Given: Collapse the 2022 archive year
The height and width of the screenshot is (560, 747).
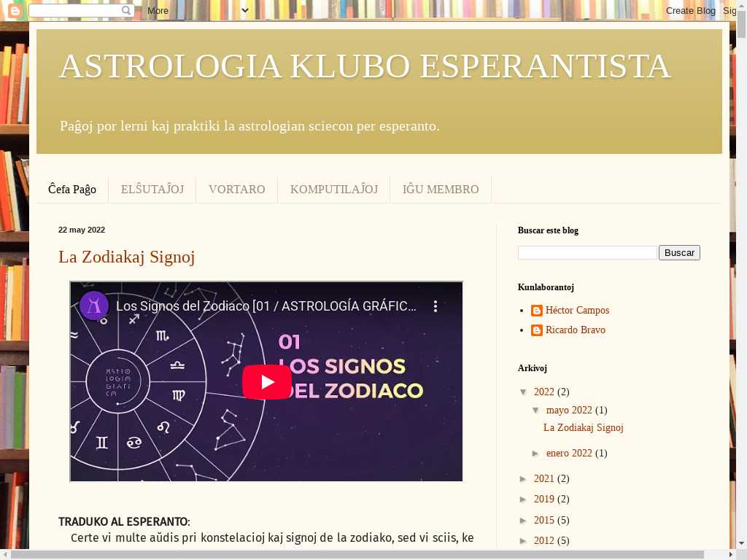Looking at the screenshot, I should 524,392.
